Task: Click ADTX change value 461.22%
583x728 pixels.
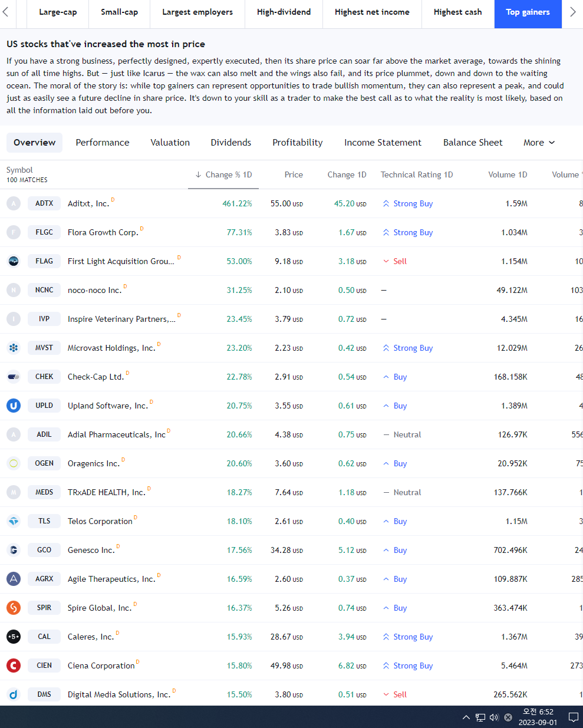Action: 237,203
